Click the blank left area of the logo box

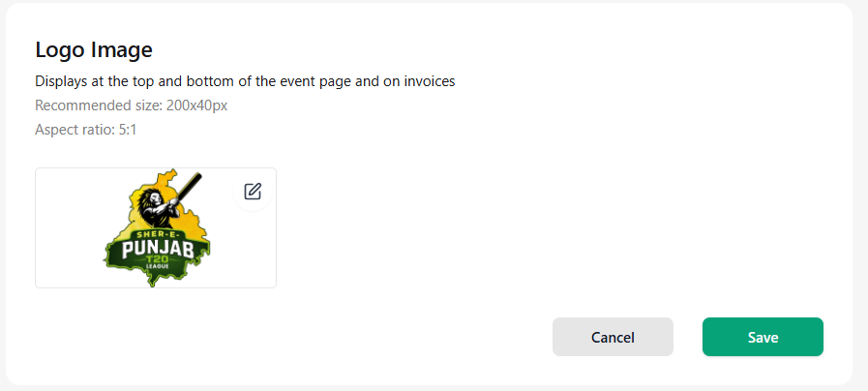tap(70, 228)
